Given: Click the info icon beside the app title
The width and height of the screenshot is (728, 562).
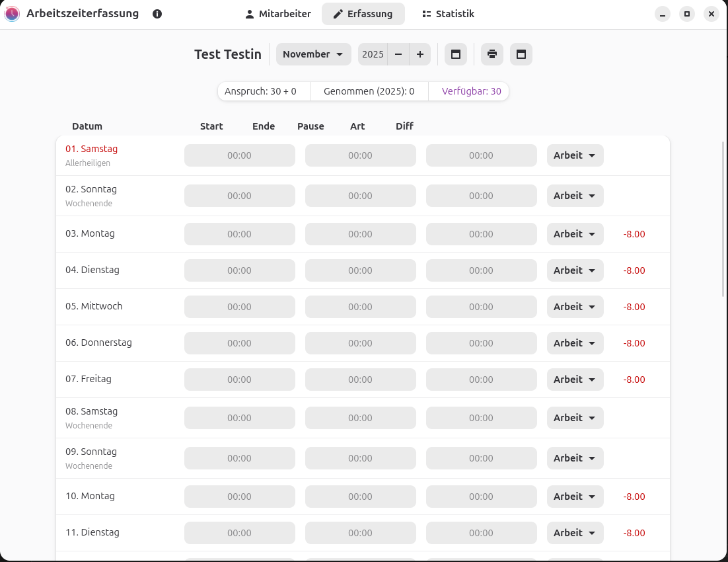Looking at the screenshot, I should [157, 14].
